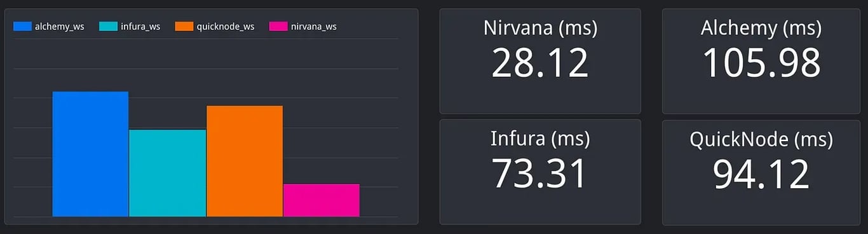Open the Alchemy (ms) stat panel title

pos(761,28)
